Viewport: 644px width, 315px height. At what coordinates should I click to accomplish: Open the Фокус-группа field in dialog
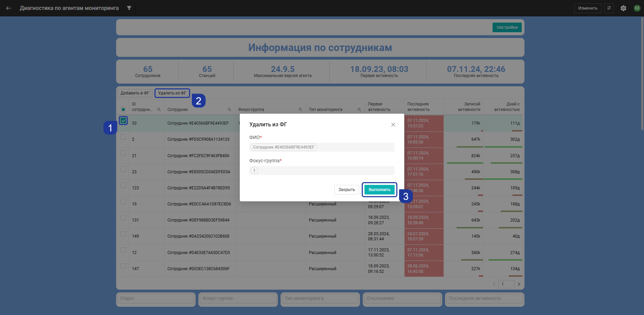click(322, 171)
